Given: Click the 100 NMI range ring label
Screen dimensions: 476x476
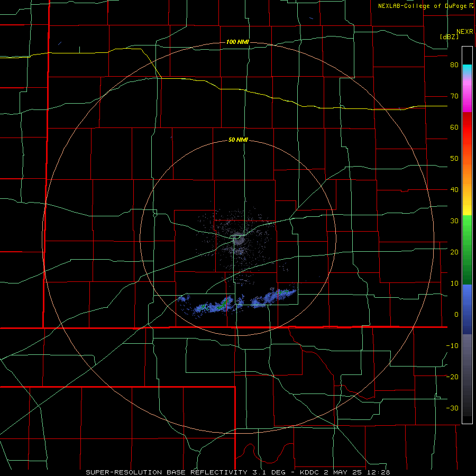Looking at the screenshot, I should 237,42.
